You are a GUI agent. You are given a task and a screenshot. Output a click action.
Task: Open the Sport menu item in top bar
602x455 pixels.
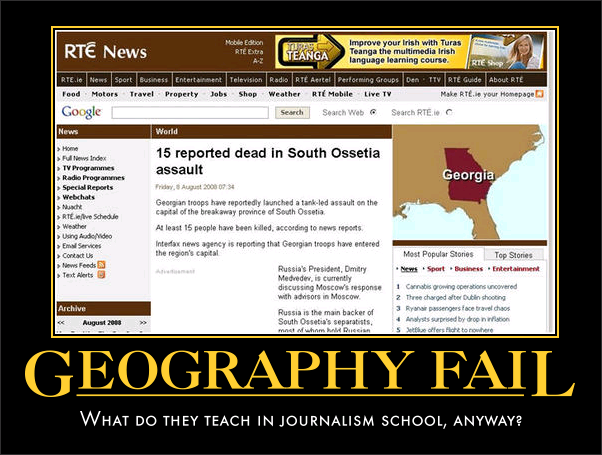[x=123, y=80]
